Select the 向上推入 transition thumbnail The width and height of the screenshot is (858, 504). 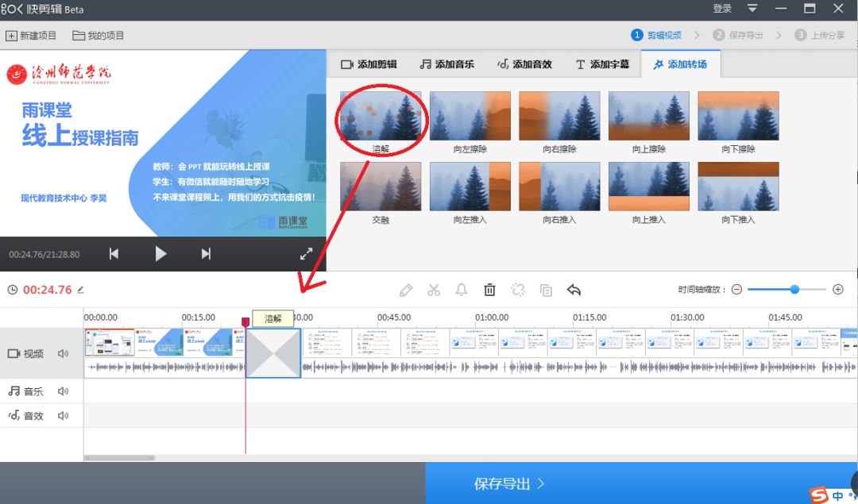click(x=649, y=187)
